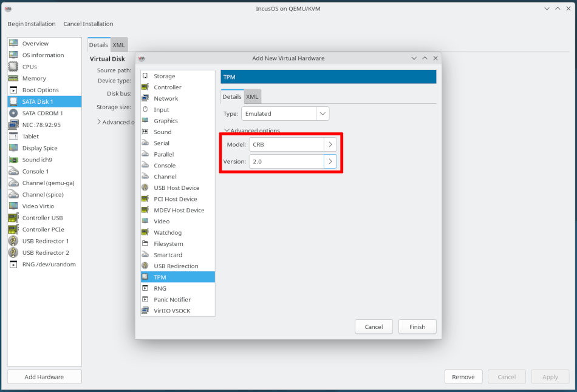Cancel adding the TPM device
Screen dimensions: 577x392
374,326
